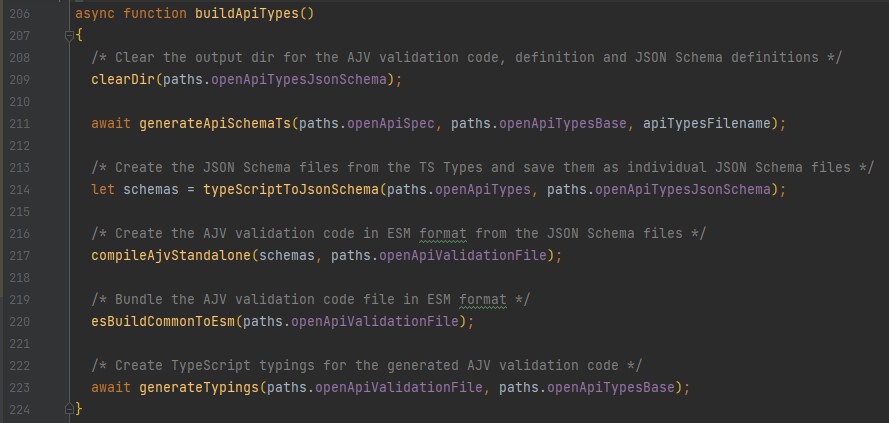The width and height of the screenshot is (889, 423).
Task: Click gutter line number 223
Action: tap(20, 388)
